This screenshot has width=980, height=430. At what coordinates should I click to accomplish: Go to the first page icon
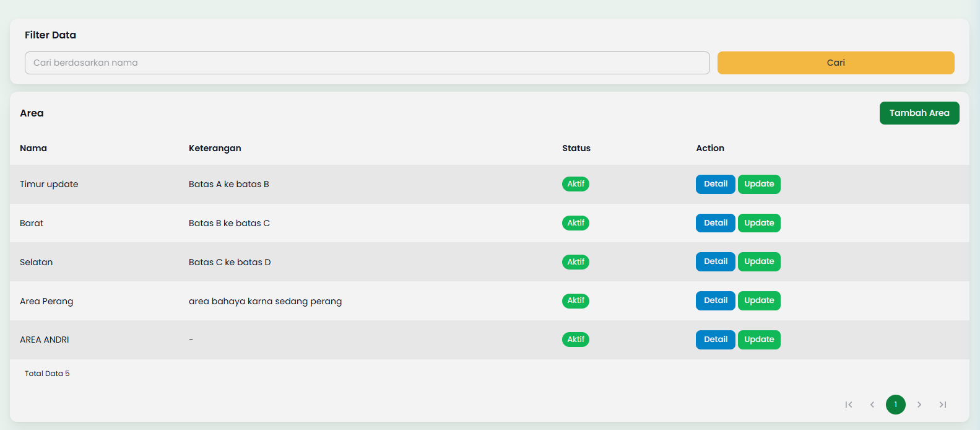click(x=849, y=405)
